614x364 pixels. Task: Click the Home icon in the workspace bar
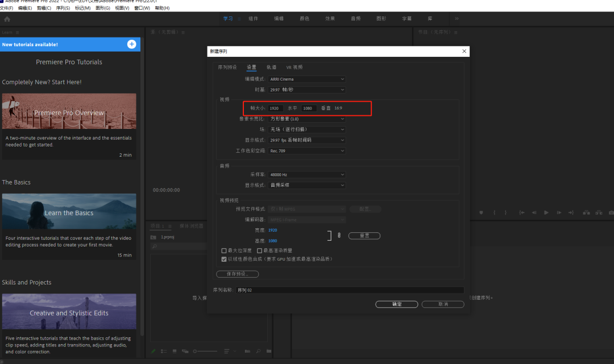coord(7,19)
